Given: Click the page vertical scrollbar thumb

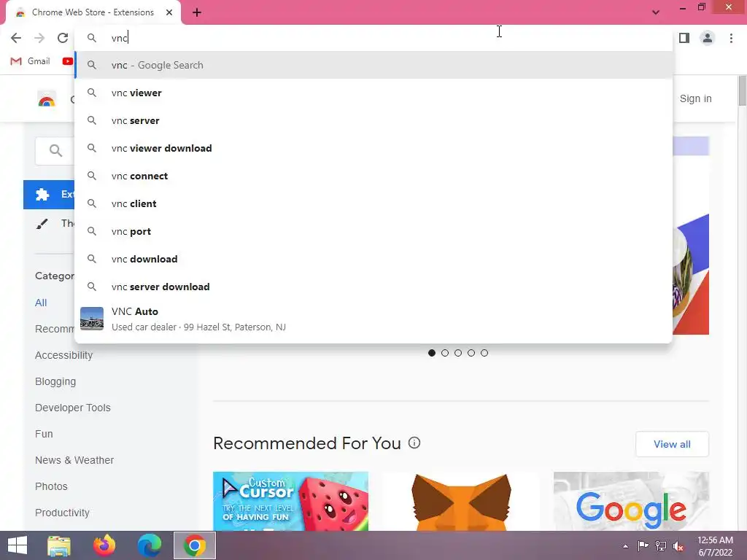Looking at the screenshot, I should point(742,90).
